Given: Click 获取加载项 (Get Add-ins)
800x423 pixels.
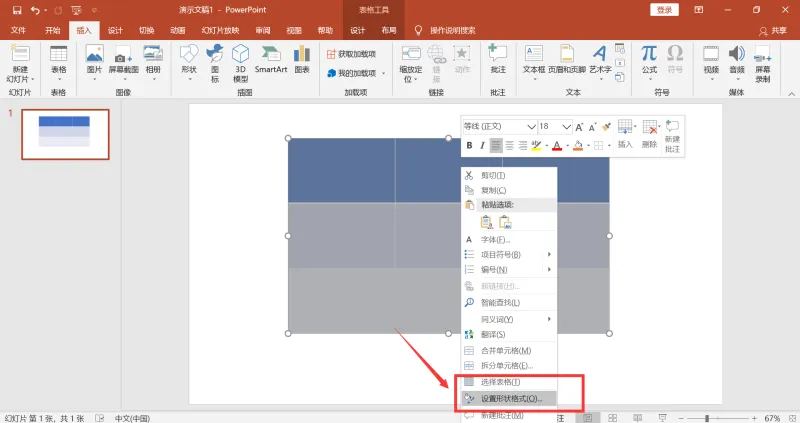Looking at the screenshot, I should pos(351,54).
